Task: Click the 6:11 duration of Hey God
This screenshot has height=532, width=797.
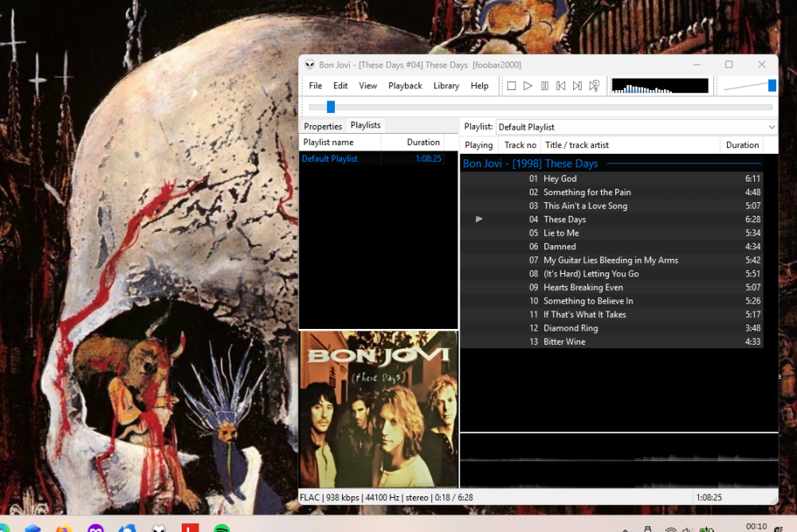Action: point(752,178)
